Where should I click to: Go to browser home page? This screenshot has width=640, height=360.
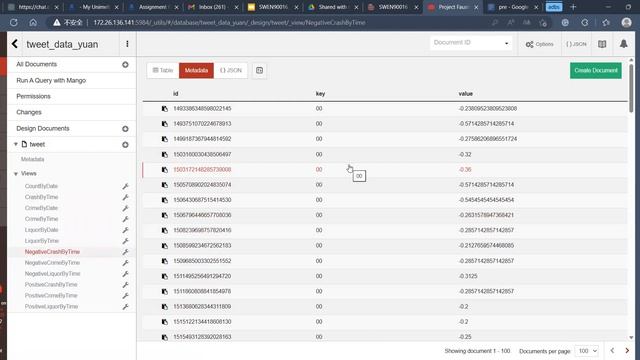point(33,22)
